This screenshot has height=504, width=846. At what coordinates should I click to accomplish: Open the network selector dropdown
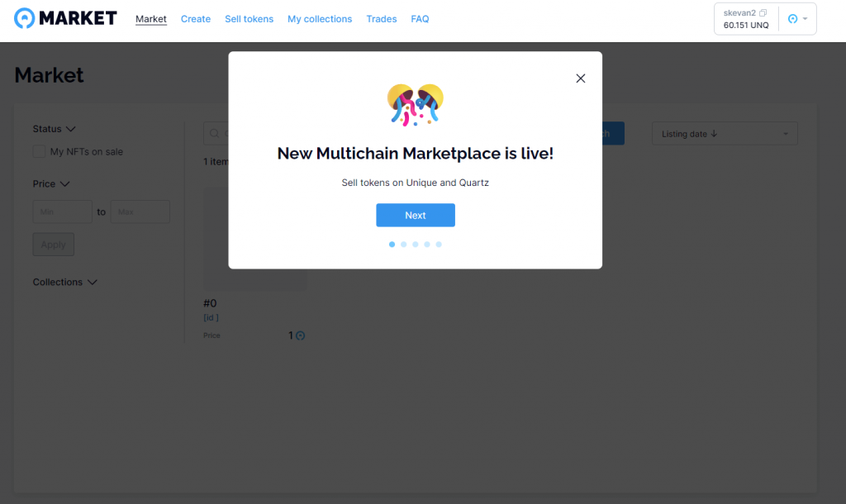click(x=797, y=19)
